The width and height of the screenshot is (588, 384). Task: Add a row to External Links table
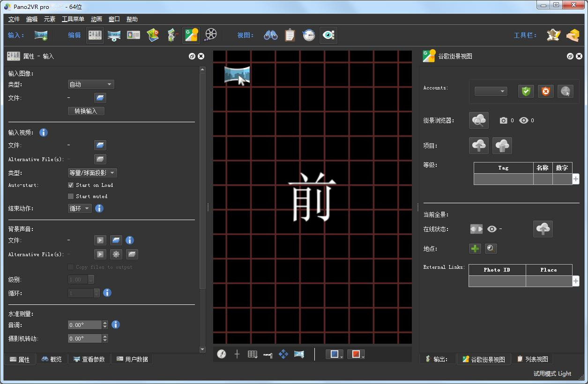(576, 281)
